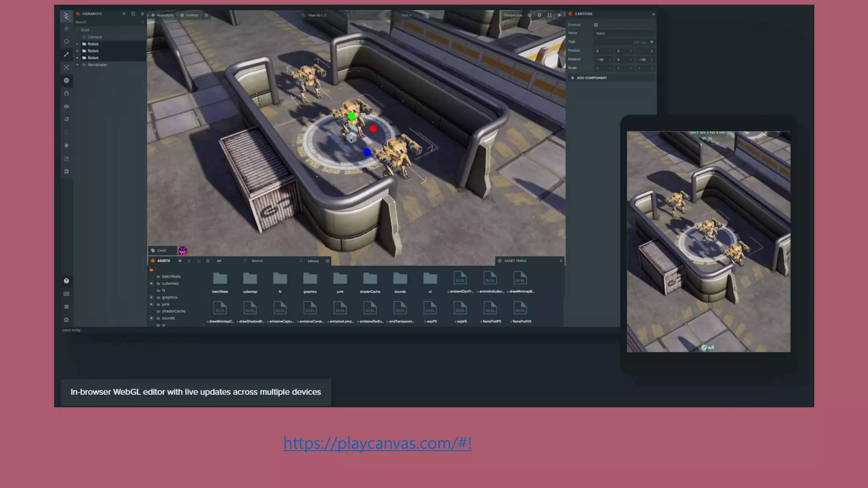Expand the second Robot entity
Image resolution: width=868 pixels, height=488 pixels.
[77, 51]
